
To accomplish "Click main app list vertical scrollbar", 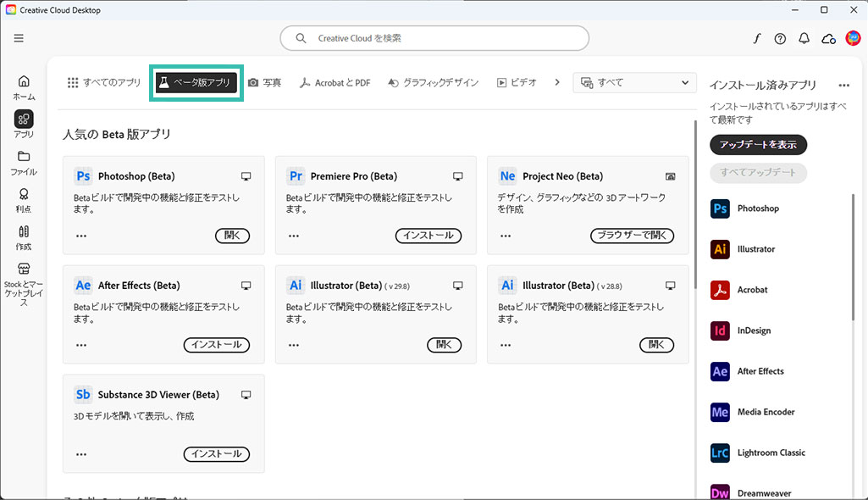I will (696, 204).
